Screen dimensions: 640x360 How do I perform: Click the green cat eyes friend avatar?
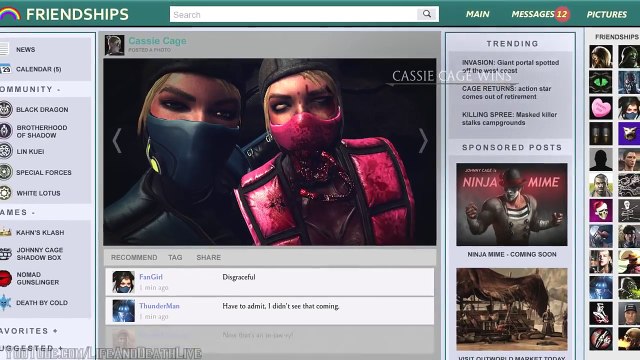coord(600,82)
